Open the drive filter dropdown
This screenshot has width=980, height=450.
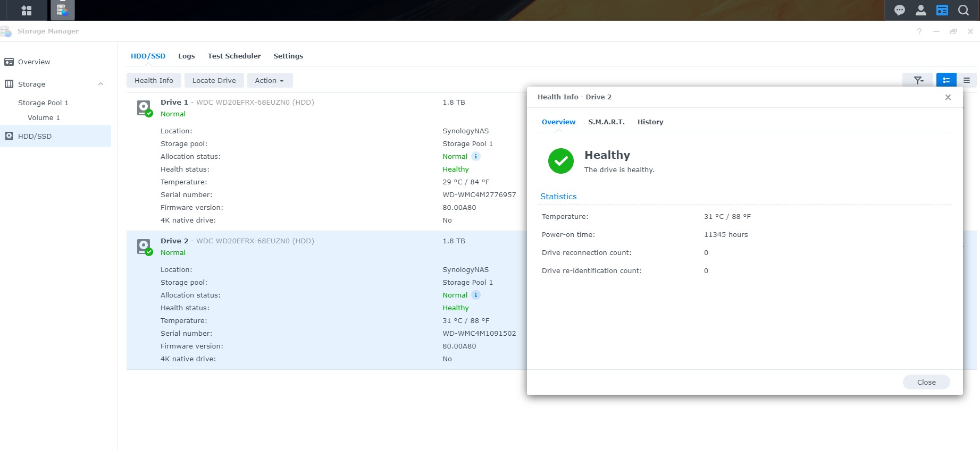point(918,80)
